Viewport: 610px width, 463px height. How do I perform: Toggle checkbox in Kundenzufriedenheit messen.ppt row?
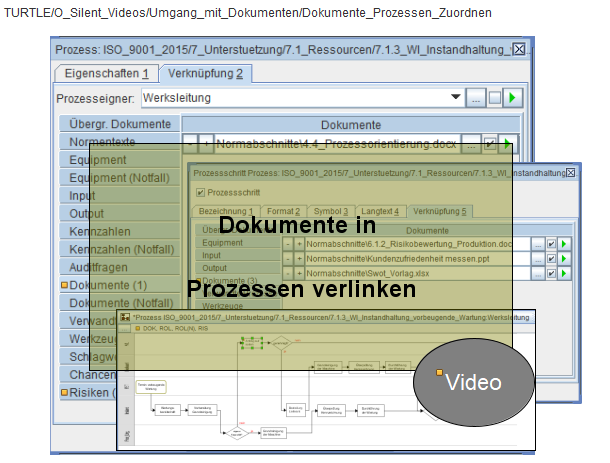(x=551, y=259)
